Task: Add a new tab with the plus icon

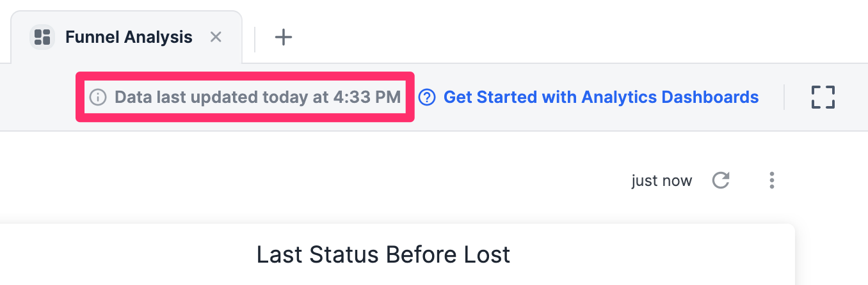Action: tap(283, 37)
